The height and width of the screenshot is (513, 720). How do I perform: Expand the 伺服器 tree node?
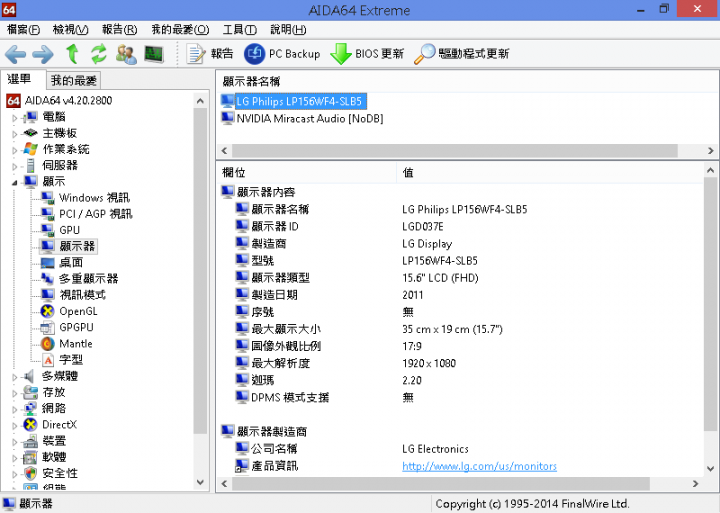[x=15, y=166]
